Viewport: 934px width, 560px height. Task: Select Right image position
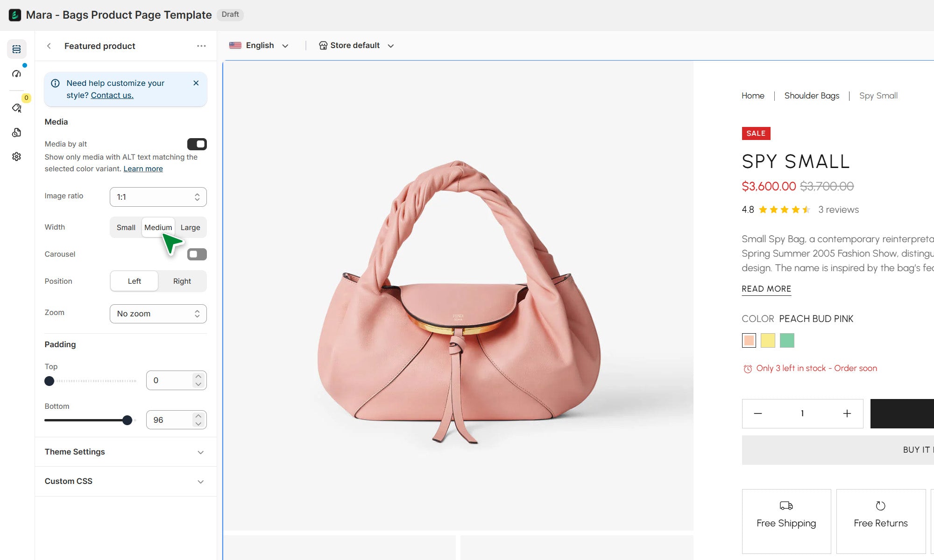[x=182, y=281]
